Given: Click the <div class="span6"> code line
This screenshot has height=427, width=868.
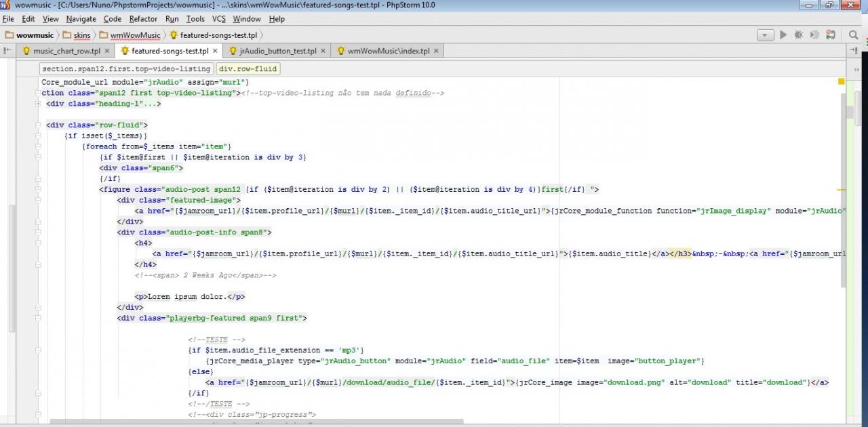Looking at the screenshot, I should click(141, 167).
